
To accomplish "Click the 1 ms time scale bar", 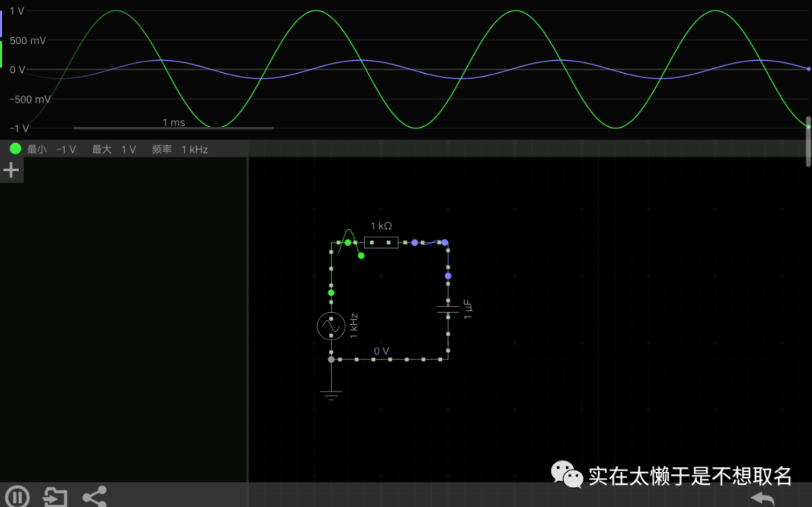I will pos(174,127).
